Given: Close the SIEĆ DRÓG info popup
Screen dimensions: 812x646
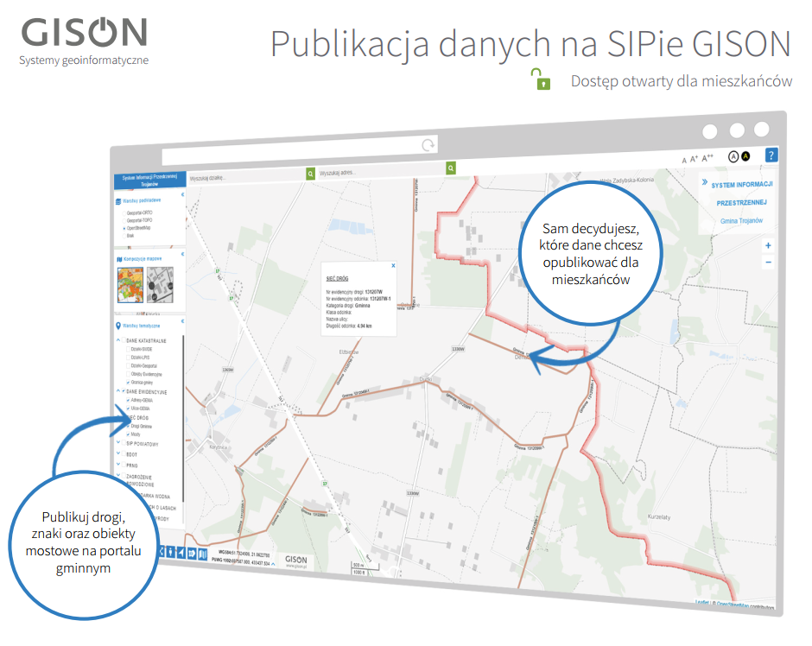Looking at the screenshot, I should pos(394,265).
